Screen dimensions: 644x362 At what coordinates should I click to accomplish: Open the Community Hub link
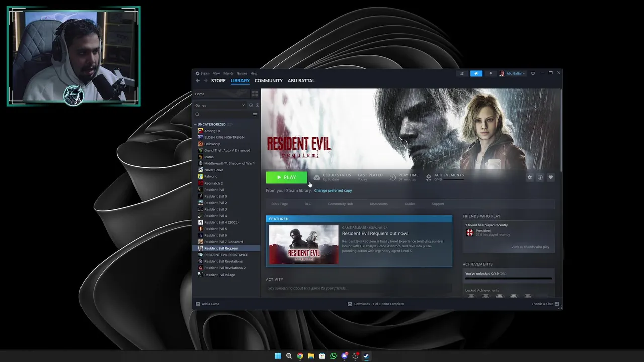(340, 204)
